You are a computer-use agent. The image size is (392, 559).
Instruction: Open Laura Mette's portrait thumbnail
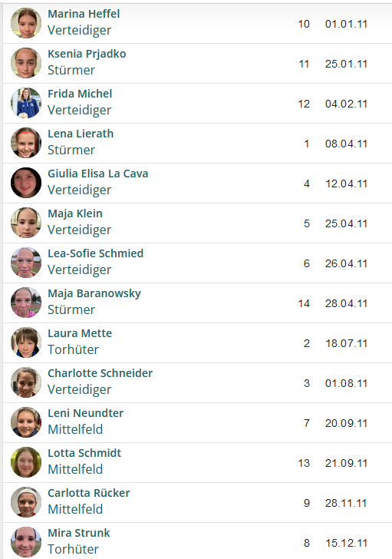click(26, 342)
